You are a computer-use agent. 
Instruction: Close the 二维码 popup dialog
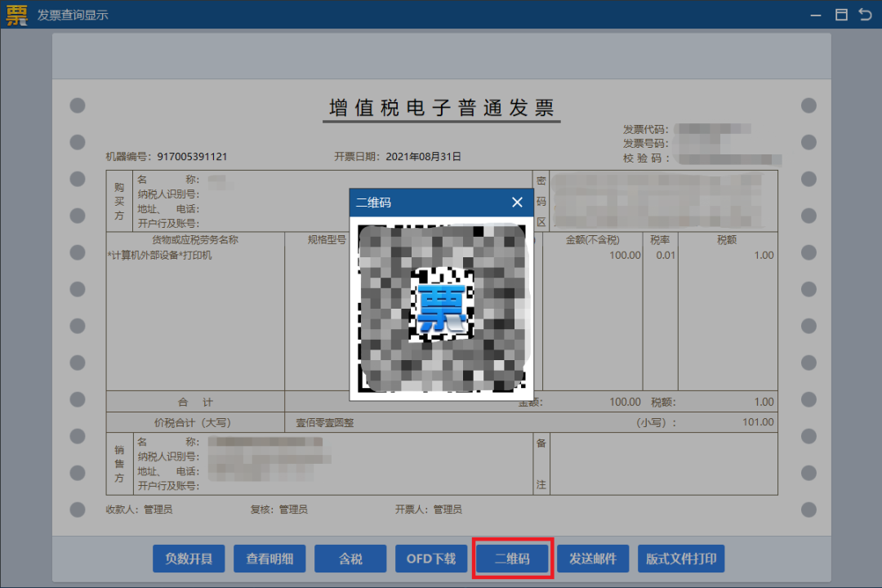click(517, 202)
